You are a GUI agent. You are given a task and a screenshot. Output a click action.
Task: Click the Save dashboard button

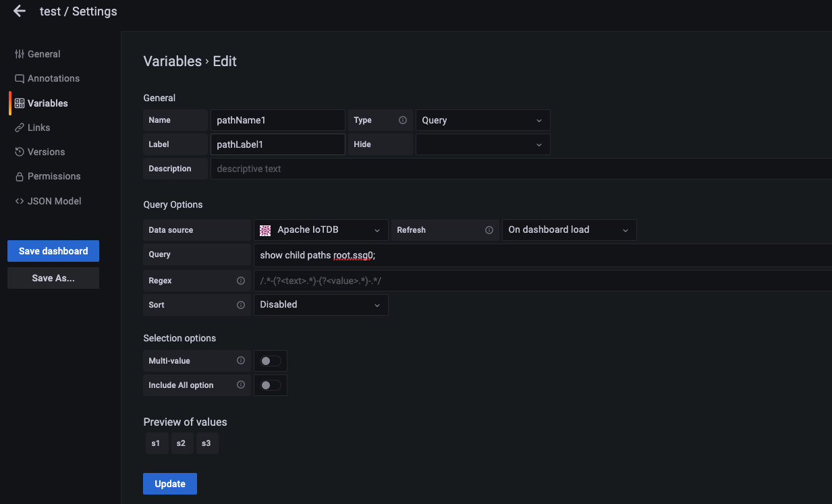tap(53, 251)
